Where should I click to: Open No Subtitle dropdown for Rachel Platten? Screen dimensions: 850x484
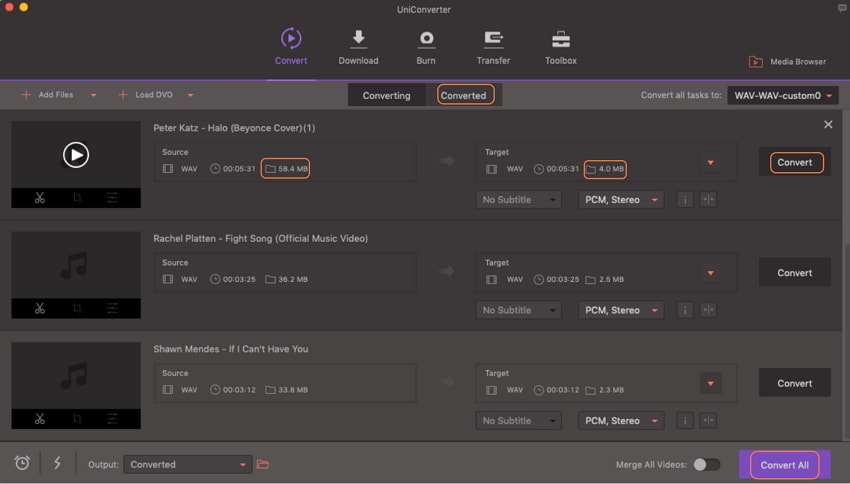(519, 310)
